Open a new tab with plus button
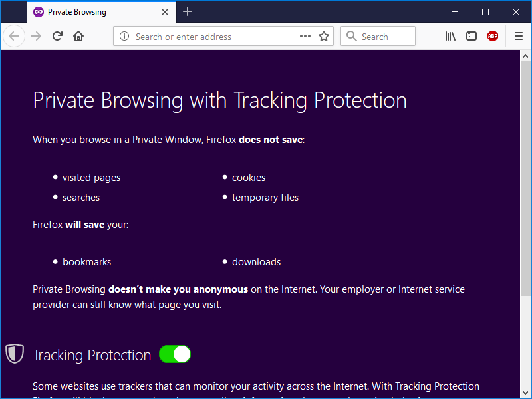This screenshot has width=532, height=399. point(188,11)
